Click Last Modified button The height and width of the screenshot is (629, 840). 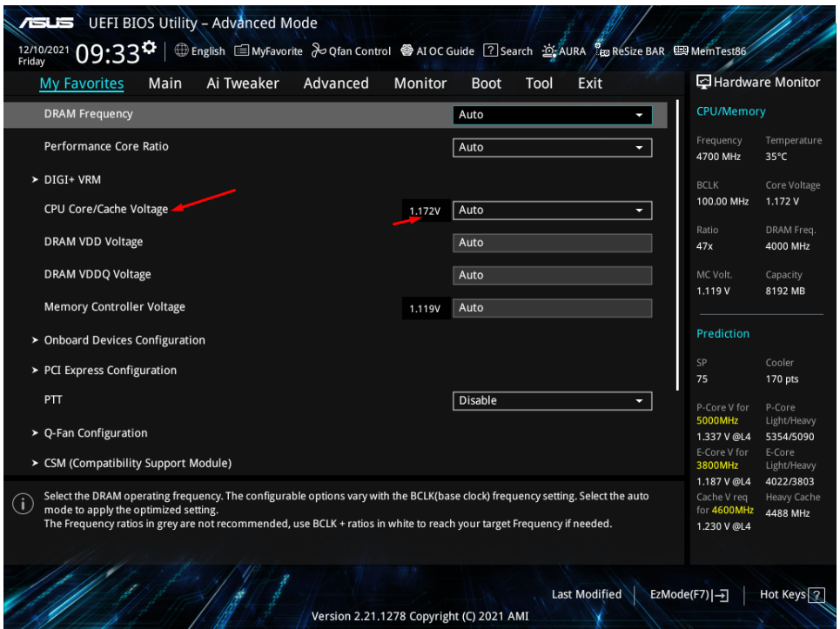point(587,594)
